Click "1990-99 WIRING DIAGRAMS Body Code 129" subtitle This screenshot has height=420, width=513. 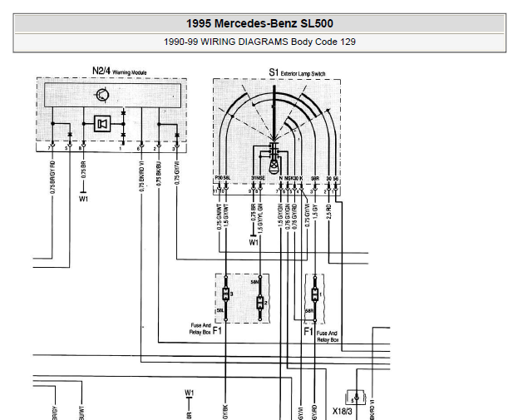259,42
